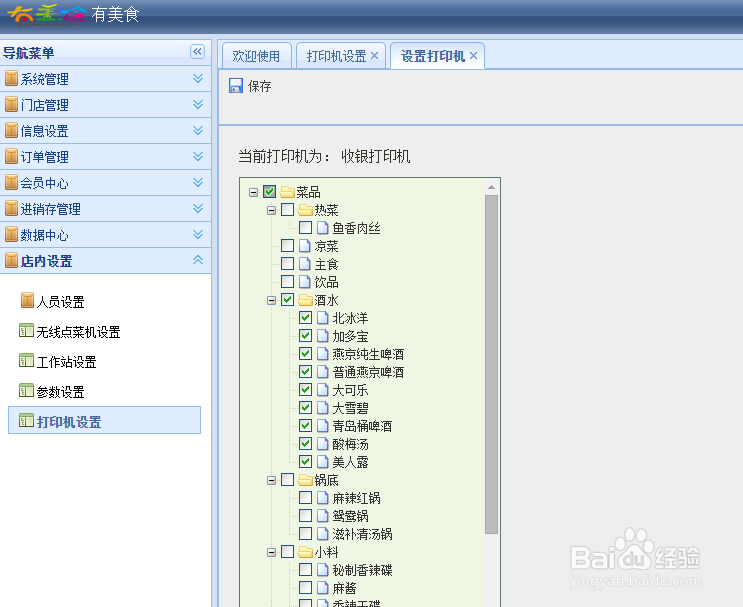Screen dimensions: 743x607
Task: Click the file icon beside 鱼香肉丝
Action: point(323,228)
